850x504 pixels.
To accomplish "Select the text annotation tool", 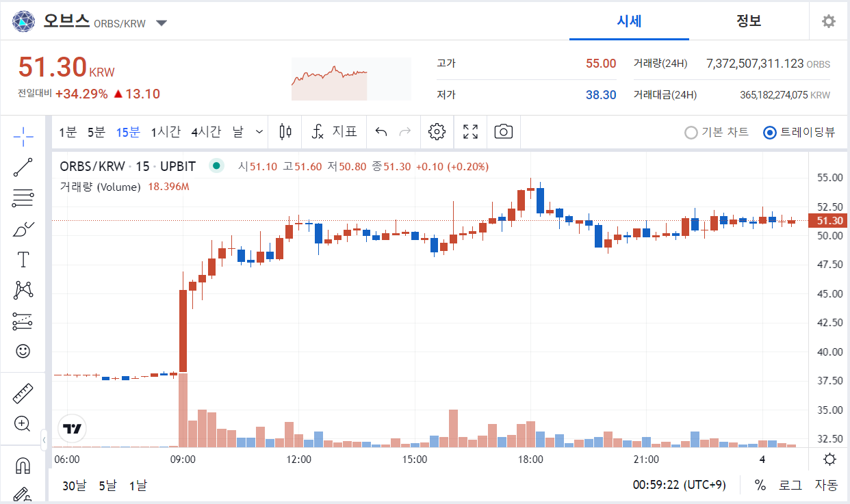I will pos(23,259).
